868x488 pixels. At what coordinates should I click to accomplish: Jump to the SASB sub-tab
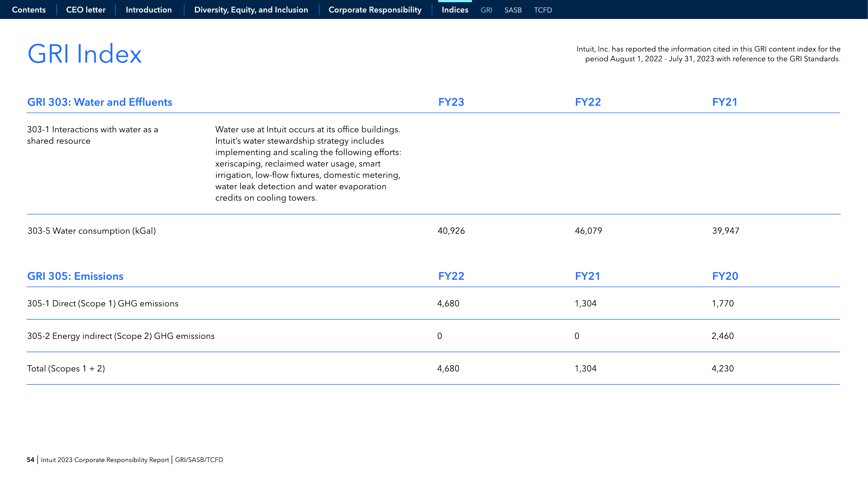tap(513, 10)
